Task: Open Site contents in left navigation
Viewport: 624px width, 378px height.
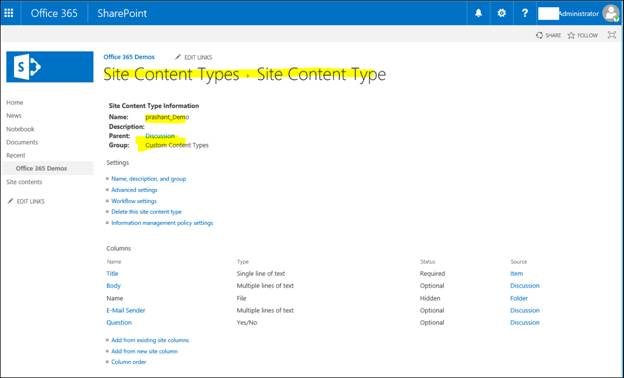Action: point(24,182)
